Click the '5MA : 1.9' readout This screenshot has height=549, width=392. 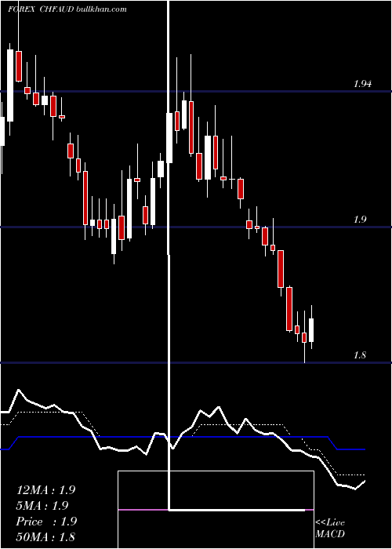point(42,506)
